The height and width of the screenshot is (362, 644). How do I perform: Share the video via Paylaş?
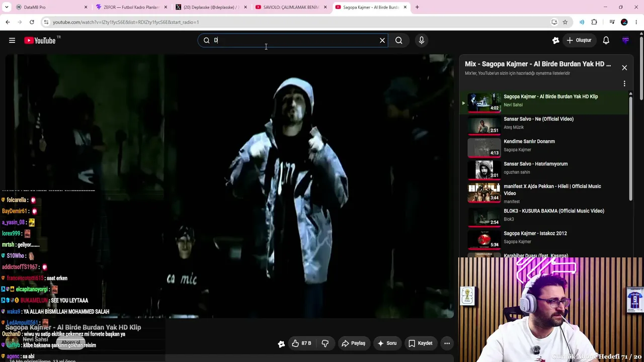(x=353, y=343)
